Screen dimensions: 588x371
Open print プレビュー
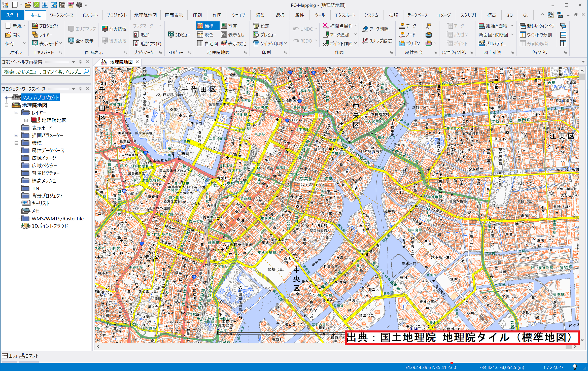pos(265,35)
